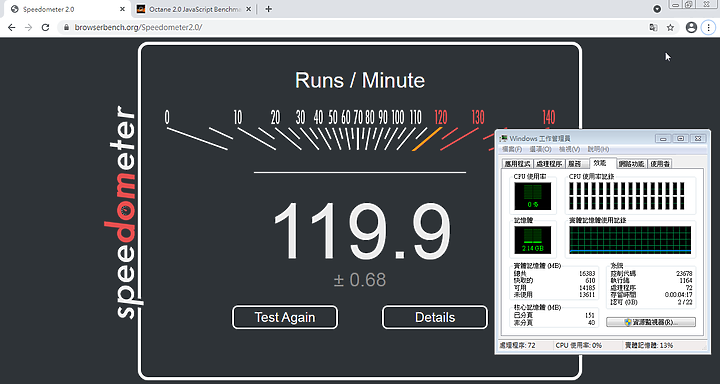This screenshot has width=720, height=384.
Task: Click the ± 0.68 deviation value
Action: (360, 280)
